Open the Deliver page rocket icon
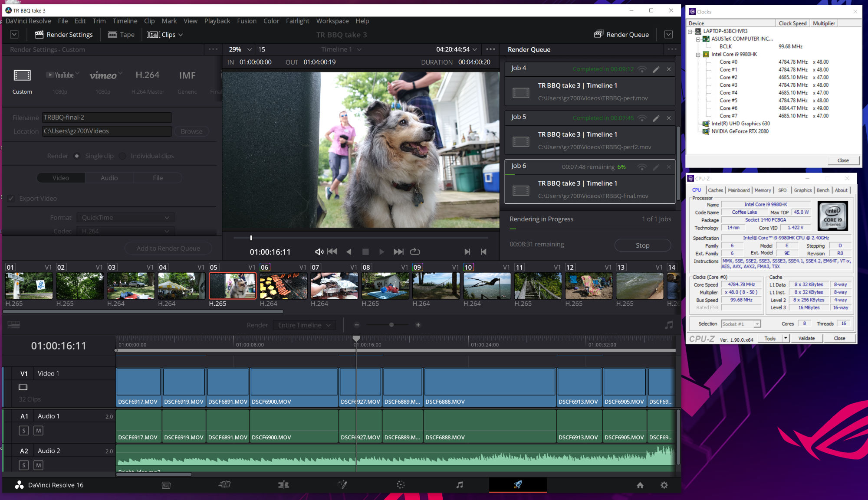 click(x=518, y=485)
